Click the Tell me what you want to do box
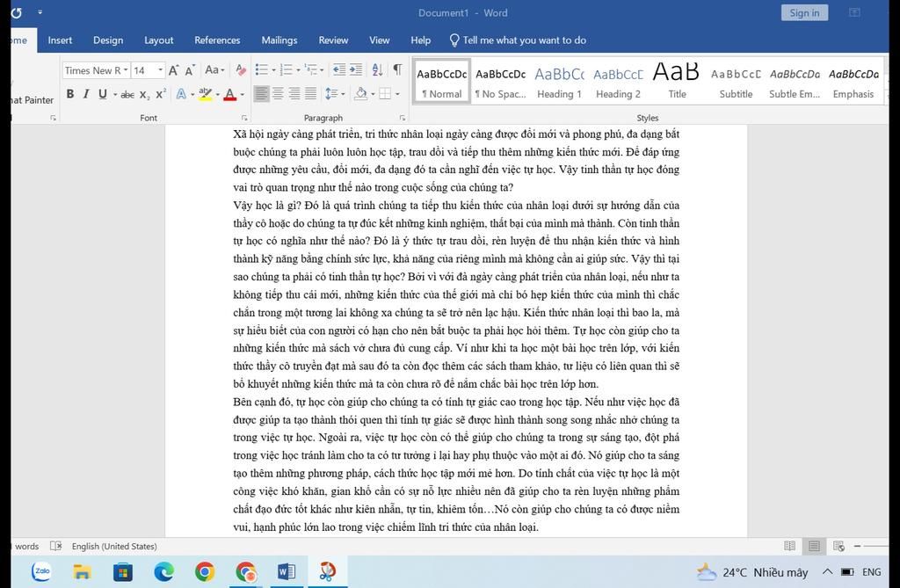900x588 pixels. click(518, 40)
